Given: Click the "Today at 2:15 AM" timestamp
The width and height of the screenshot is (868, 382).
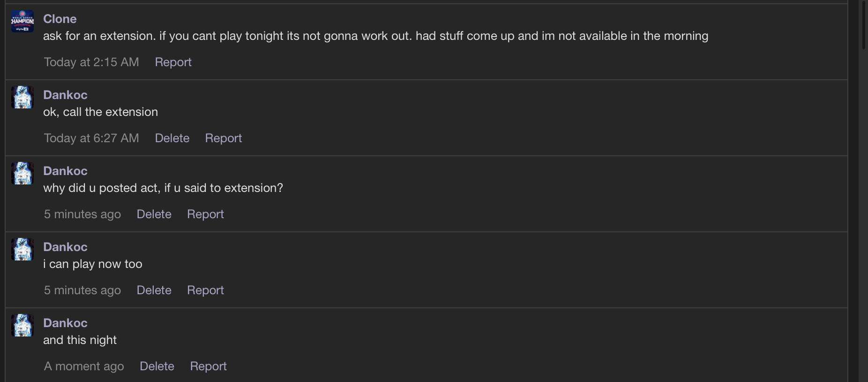Looking at the screenshot, I should pos(91,62).
